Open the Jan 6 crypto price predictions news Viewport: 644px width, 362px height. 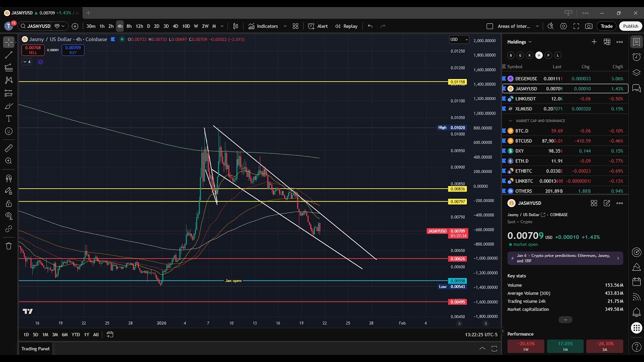pos(565,258)
